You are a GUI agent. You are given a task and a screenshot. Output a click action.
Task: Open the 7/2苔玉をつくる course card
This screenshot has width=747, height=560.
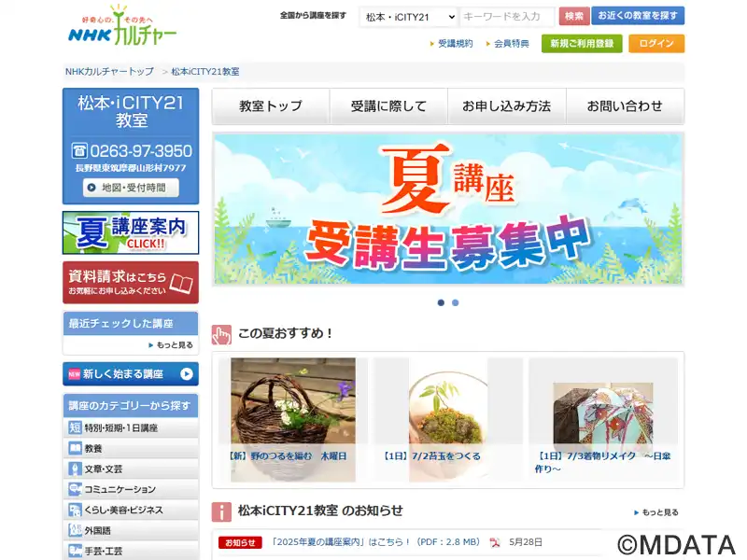point(448,419)
